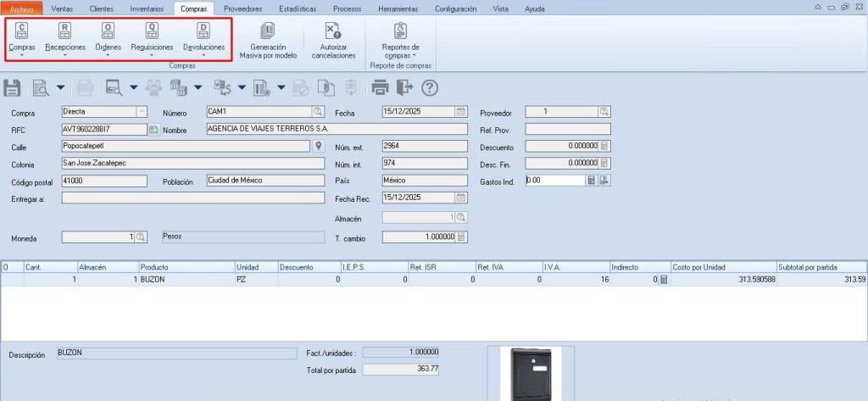Click the Gastos Ind. input field
This screenshot has height=401, width=868.
click(555, 180)
